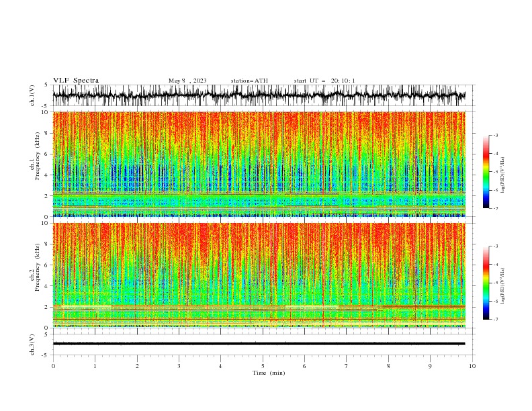The image size is (532, 411).
Task: Click the "2" kHz tick of ch.1 spectrogram
Action: [x=47, y=196]
